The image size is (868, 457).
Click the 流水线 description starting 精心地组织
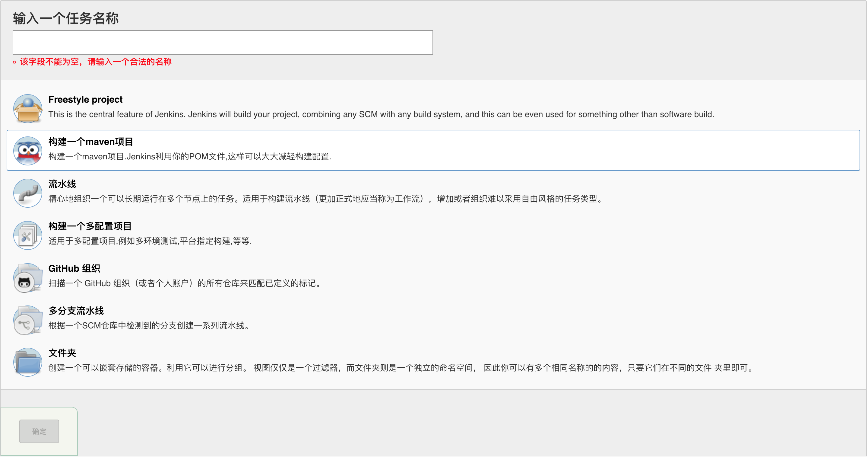click(x=325, y=199)
